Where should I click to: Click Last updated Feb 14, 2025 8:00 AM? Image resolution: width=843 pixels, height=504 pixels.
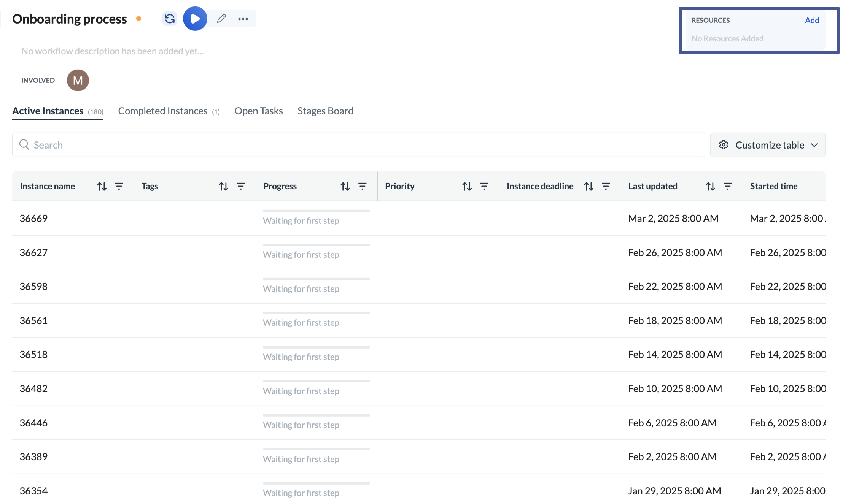675,354
